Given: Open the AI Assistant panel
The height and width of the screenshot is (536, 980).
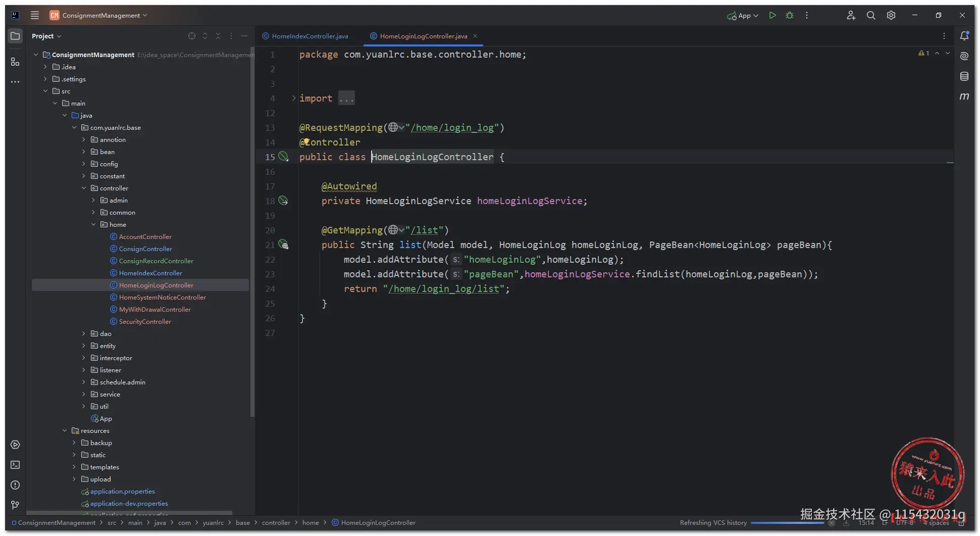Looking at the screenshot, I should (x=964, y=56).
